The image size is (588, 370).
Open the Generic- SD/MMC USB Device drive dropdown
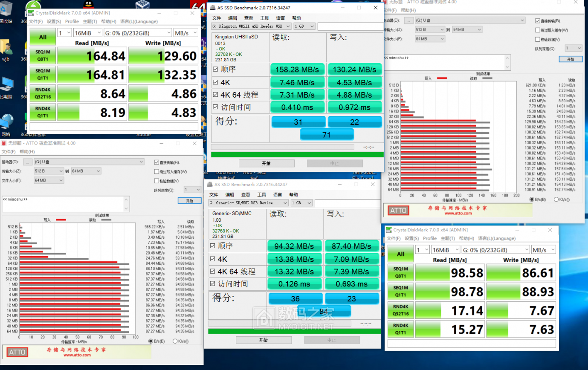pos(249,203)
